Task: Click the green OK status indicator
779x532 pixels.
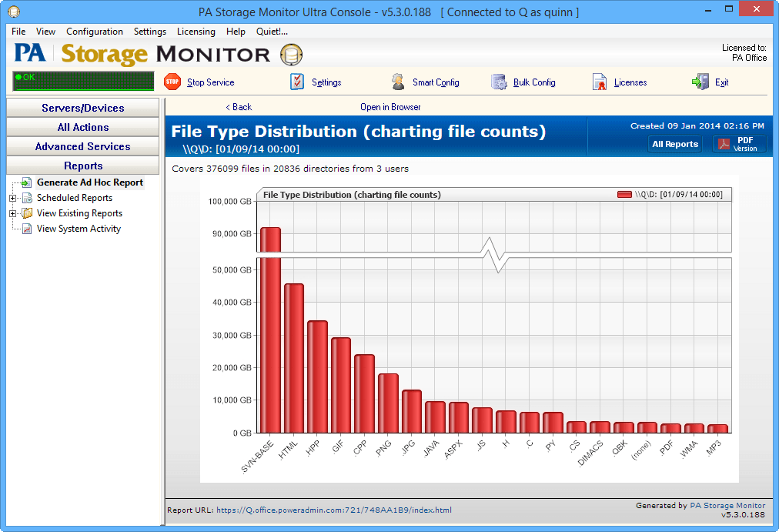Action: [83, 81]
